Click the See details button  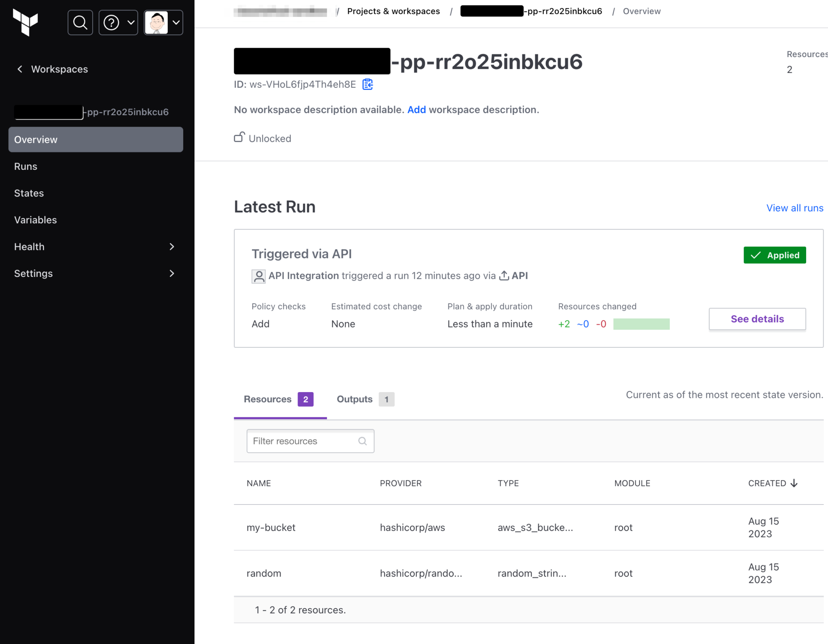[x=757, y=319]
